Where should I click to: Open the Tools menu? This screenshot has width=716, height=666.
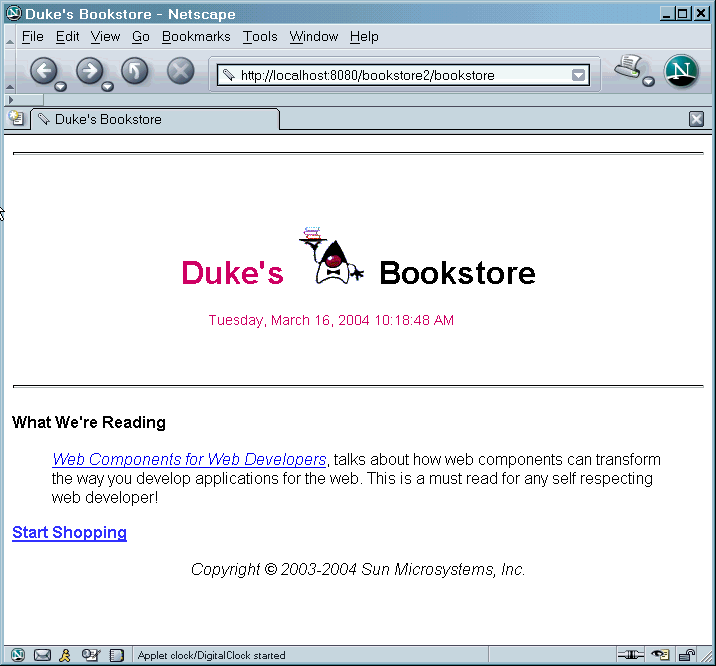click(260, 37)
